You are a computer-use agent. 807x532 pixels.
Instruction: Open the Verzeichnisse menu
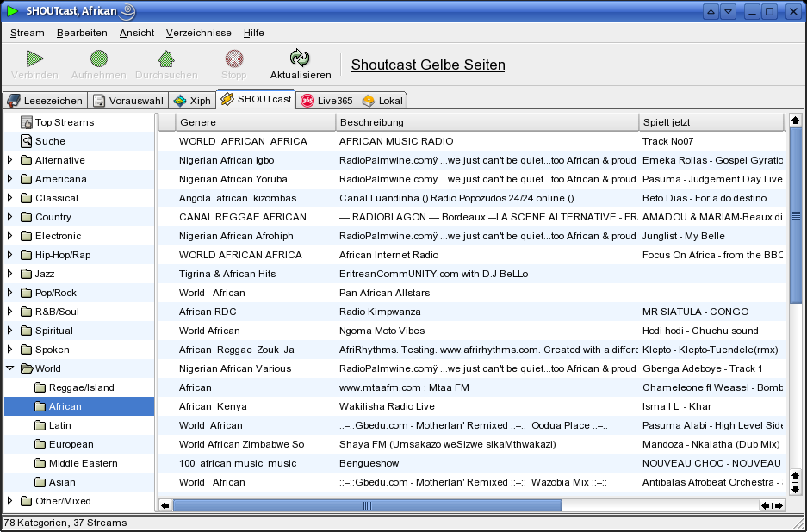pos(198,33)
